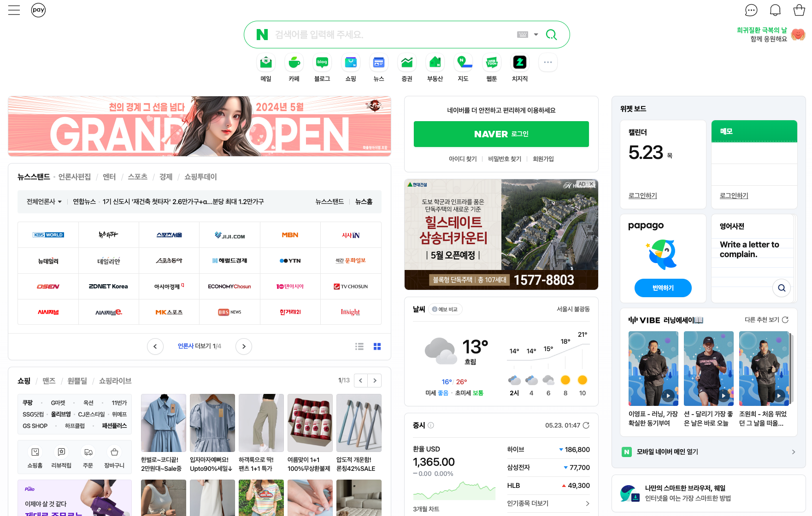
Task: Open the Talk chat bubble icon
Action: click(x=751, y=10)
